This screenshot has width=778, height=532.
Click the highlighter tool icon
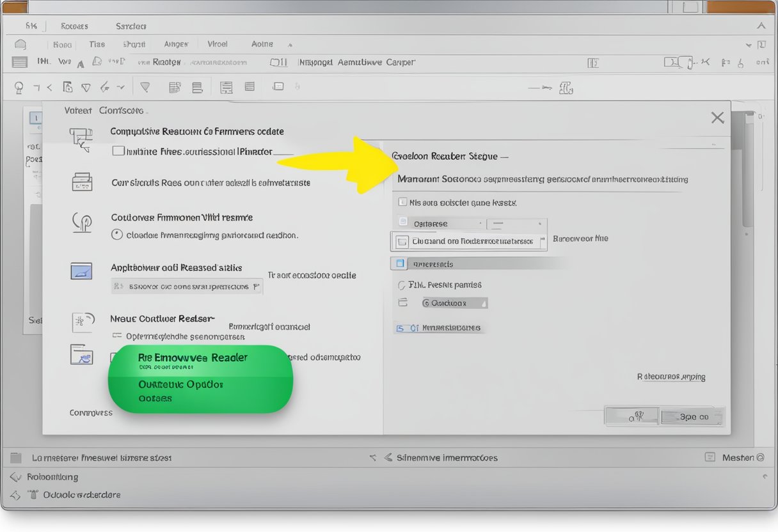click(145, 87)
